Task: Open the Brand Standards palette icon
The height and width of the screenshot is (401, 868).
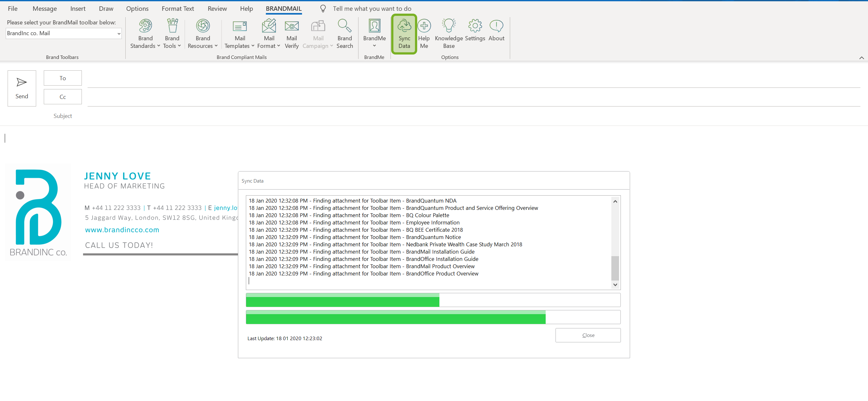Action: point(145,26)
